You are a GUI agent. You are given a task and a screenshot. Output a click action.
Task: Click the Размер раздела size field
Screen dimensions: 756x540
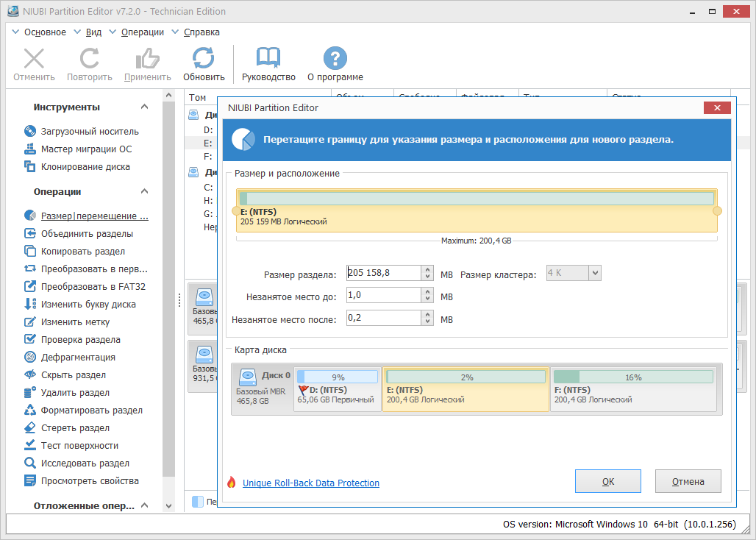[x=383, y=274]
